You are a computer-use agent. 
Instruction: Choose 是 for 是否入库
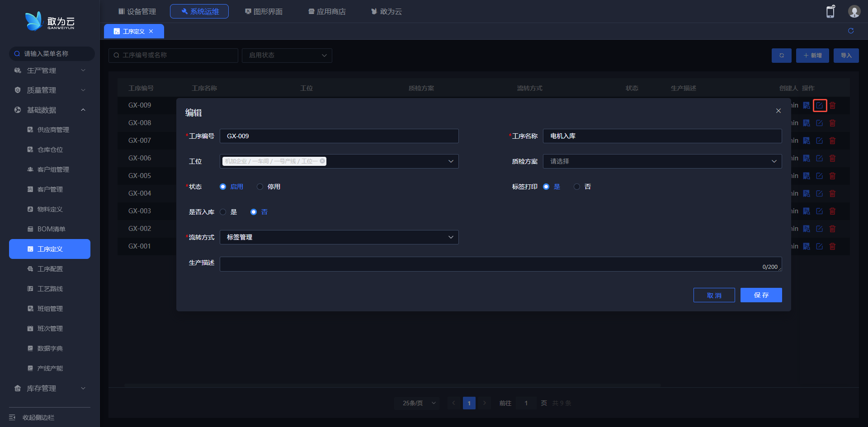[223, 212]
